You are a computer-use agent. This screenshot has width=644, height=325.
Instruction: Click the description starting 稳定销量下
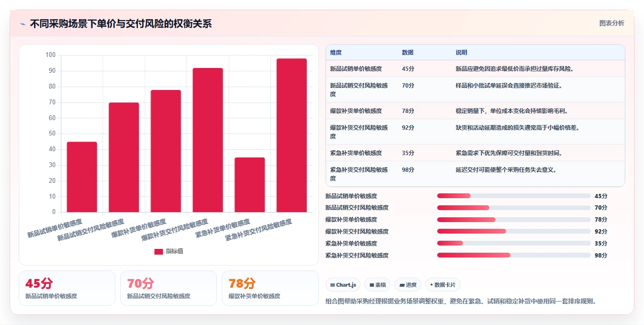pyautogui.click(x=511, y=111)
